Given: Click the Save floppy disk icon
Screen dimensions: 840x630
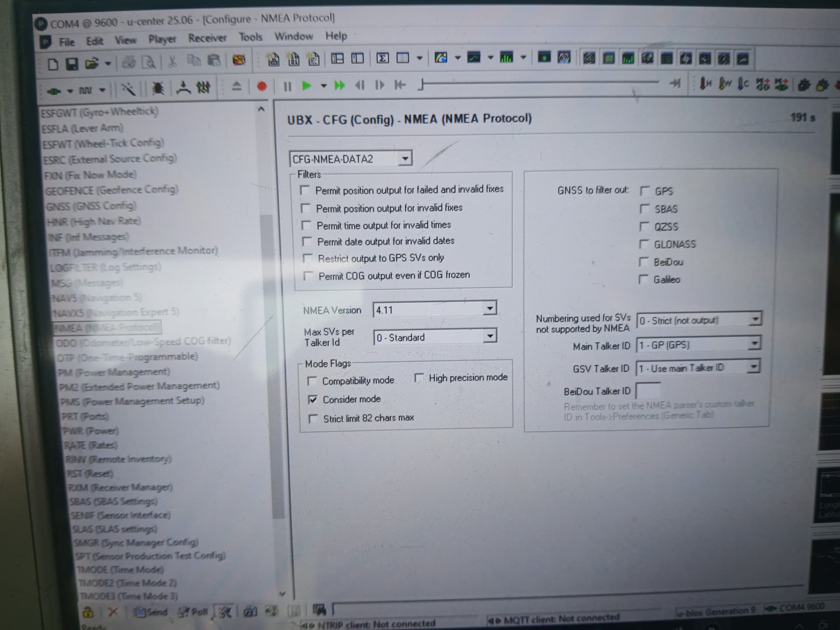Looking at the screenshot, I should pyautogui.click(x=72, y=64).
